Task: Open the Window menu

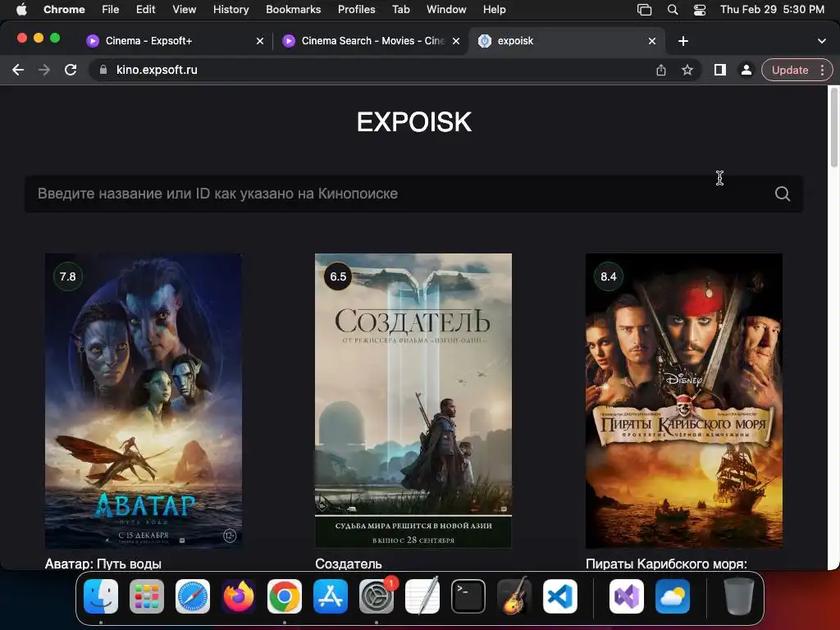Action: tap(446, 9)
